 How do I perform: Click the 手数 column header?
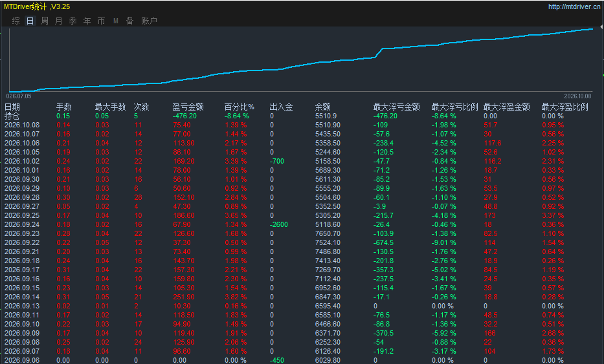64,107
